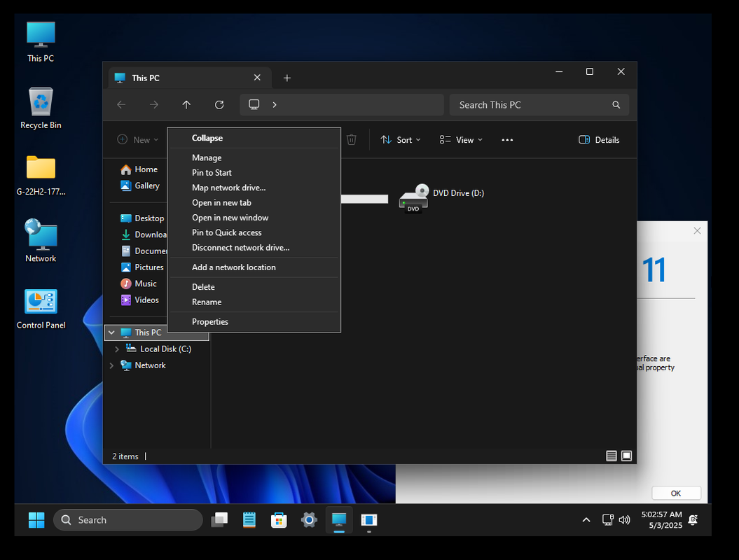
Task: Click Disconnect network drive... entry
Action: click(254, 248)
